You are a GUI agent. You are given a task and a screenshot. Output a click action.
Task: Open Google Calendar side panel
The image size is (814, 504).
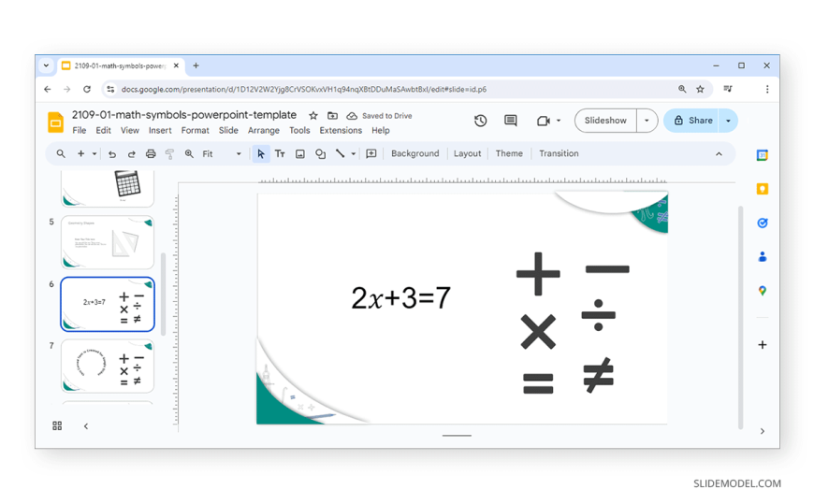tap(763, 155)
